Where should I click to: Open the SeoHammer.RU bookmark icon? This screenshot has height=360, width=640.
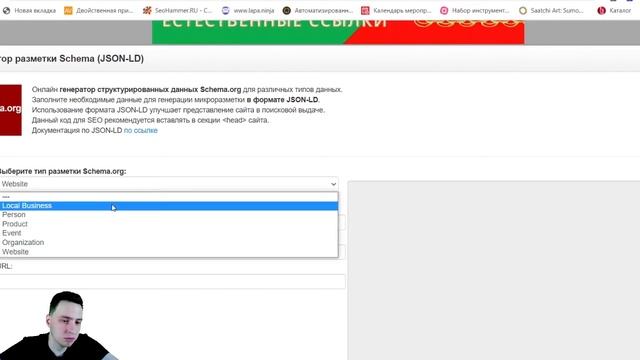click(147, 11)
